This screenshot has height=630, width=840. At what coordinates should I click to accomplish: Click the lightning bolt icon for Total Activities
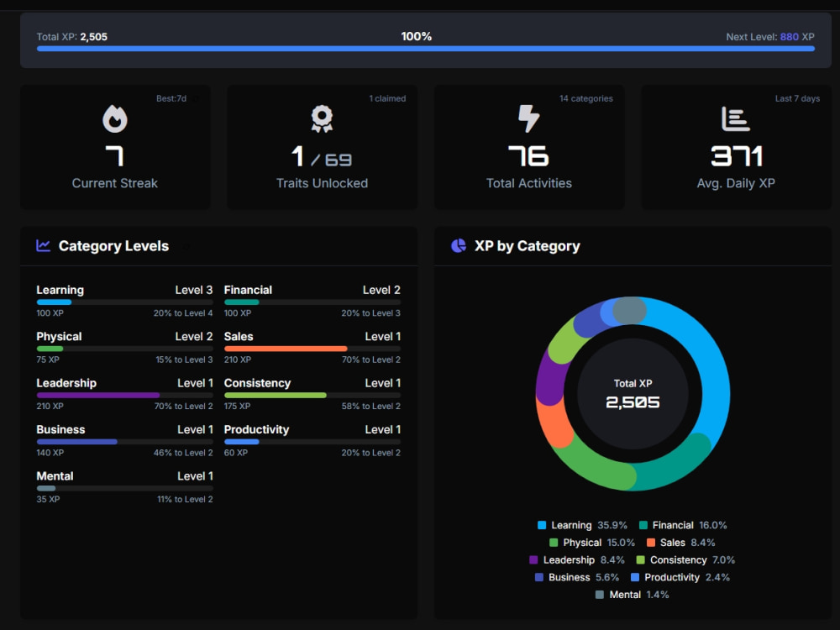point(528,118)
